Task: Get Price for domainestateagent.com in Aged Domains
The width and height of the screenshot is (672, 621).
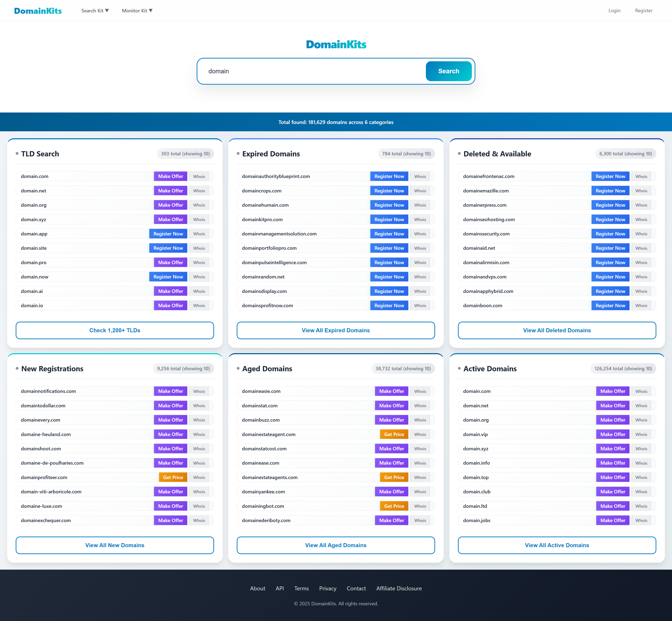Action: pyautogui.click(x=394, y=434)
